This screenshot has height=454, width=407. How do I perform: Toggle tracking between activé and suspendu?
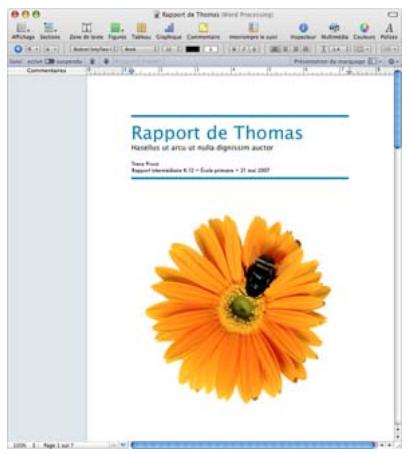coord(50,61)
